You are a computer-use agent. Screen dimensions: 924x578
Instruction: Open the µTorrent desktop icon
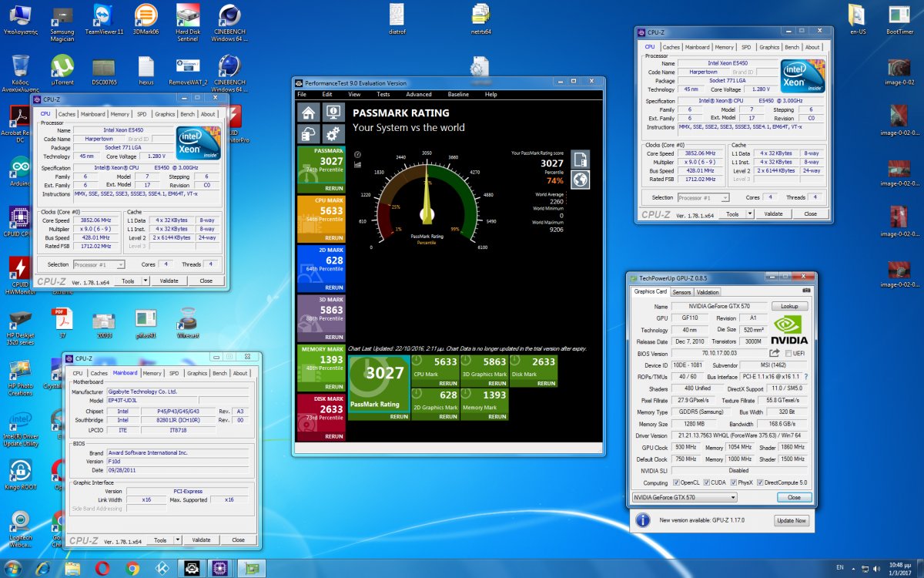coord(62,71)
